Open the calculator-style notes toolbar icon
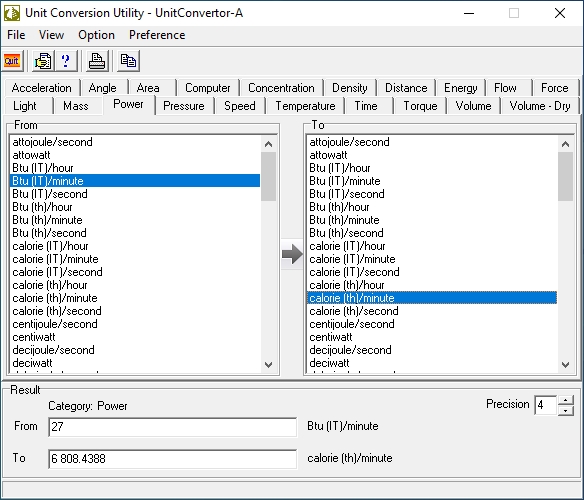 (43, 61)
